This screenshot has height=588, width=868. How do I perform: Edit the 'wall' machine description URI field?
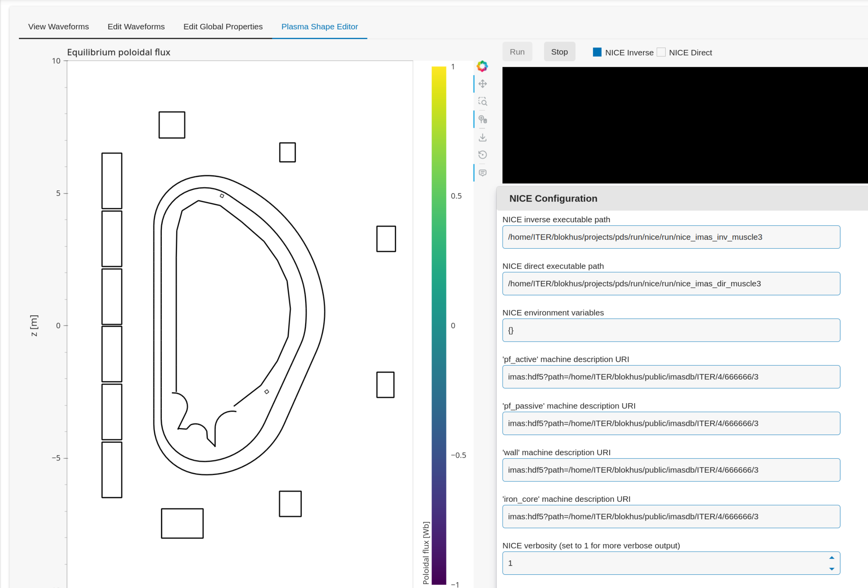point(671,470)
